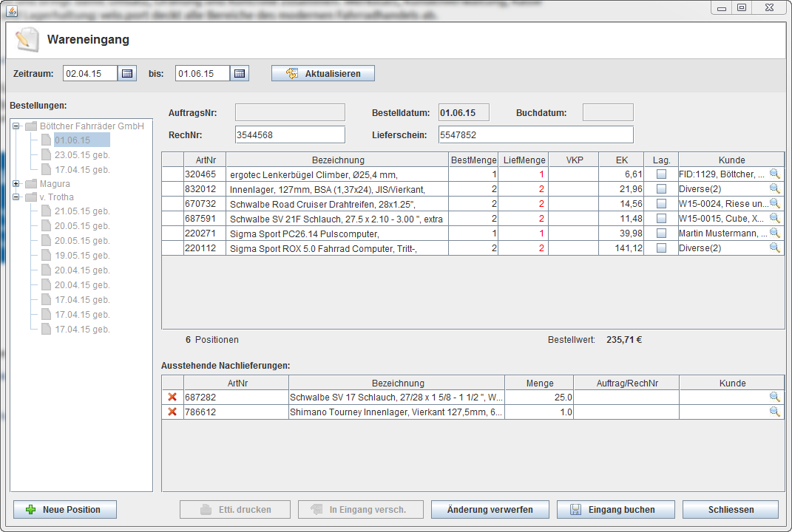Delete pending delivery 687282 with red X
The height and width of the screenshot is (532, 792).
pos(172,397)
